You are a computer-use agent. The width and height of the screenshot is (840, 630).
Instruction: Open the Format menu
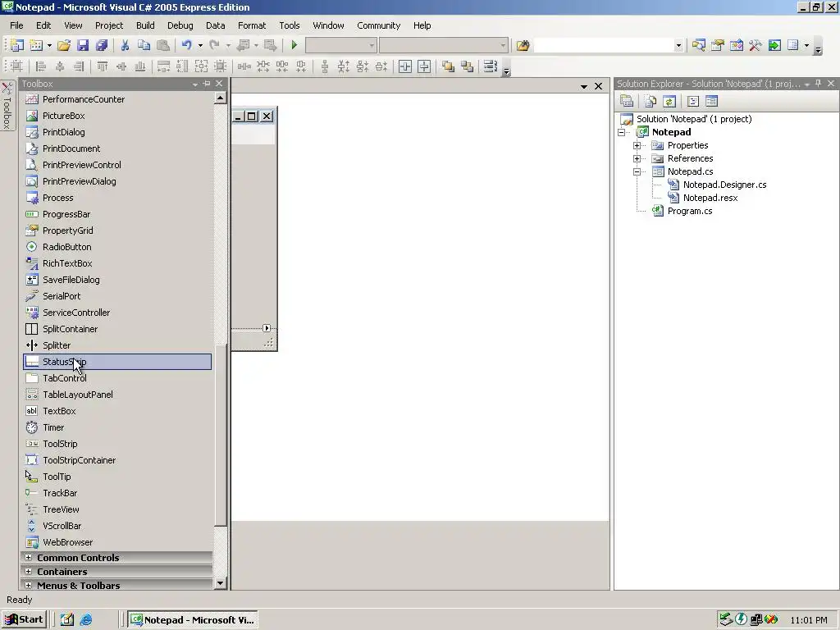coord(252,25)
